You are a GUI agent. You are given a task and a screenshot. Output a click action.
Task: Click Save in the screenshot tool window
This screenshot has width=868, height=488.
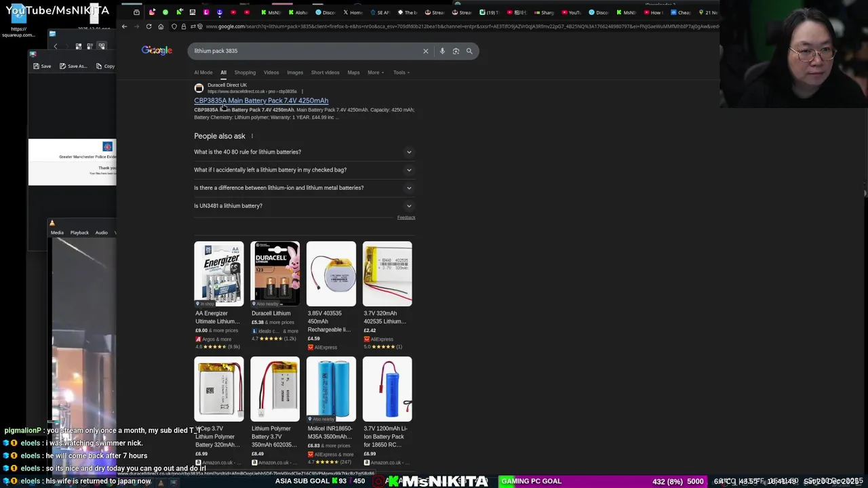pyautogui.click(x=43, y=66)
